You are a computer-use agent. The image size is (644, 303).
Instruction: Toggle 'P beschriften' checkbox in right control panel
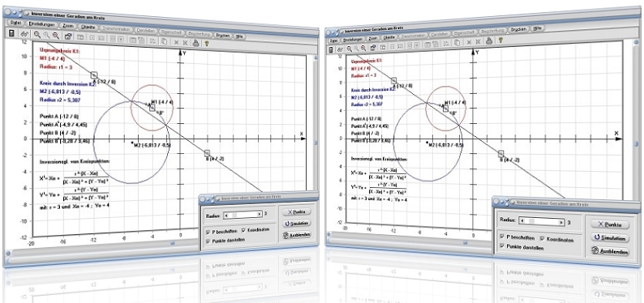coord(502,237)
